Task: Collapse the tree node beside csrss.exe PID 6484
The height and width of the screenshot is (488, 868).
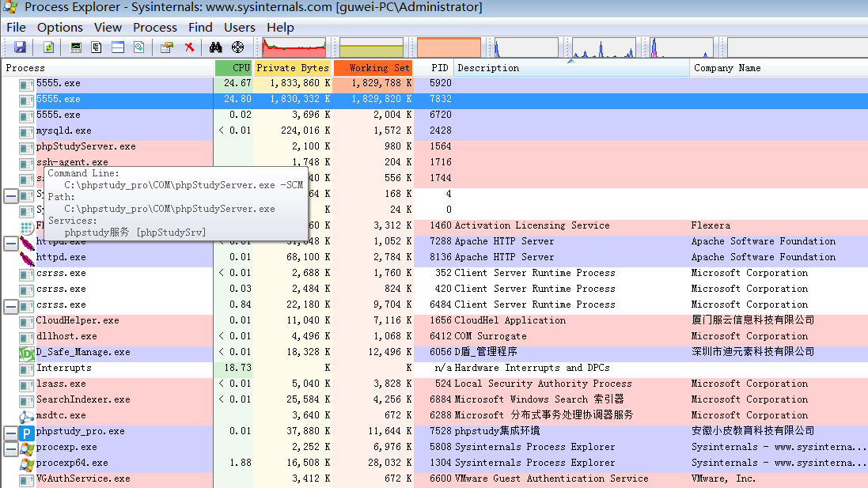Action: (x=10, y=307)
